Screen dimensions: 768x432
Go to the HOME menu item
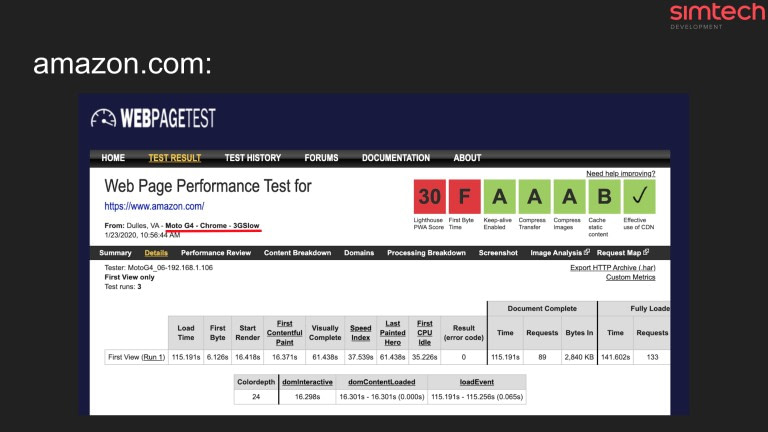click(113, 158)
